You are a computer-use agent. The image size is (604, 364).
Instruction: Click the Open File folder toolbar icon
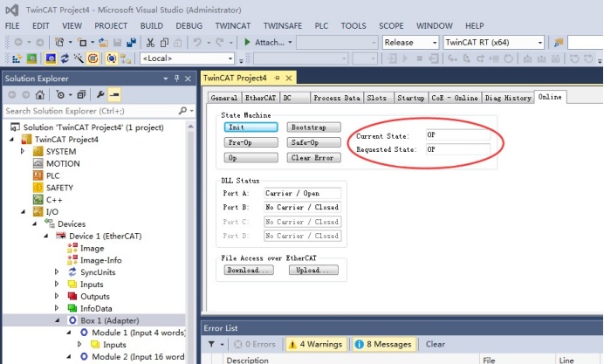(103, 42)
